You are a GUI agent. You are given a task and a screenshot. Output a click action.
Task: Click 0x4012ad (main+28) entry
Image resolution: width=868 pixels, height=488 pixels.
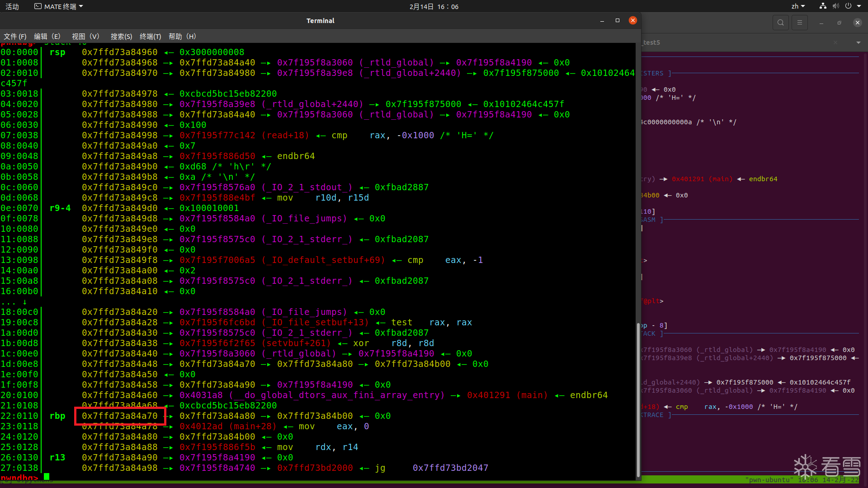[x=228, y=426]
